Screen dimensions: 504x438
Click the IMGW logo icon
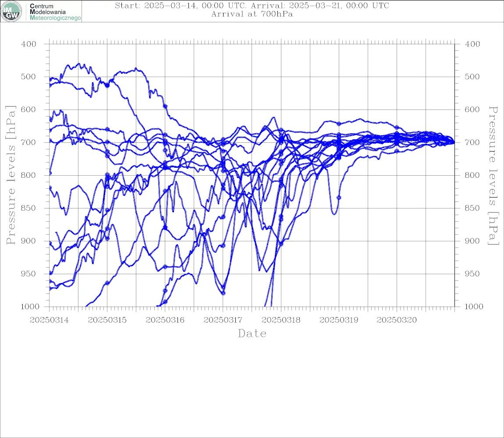pyautogui.click(x=11, y=11)
